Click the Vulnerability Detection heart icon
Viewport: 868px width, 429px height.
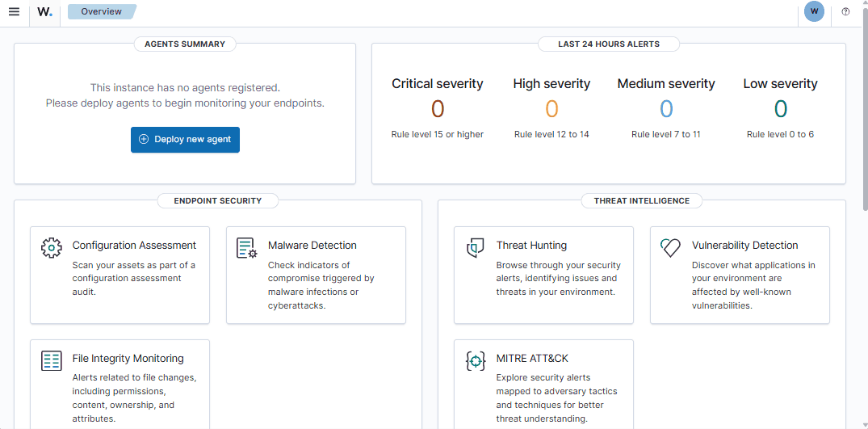[x=671, y=248]
